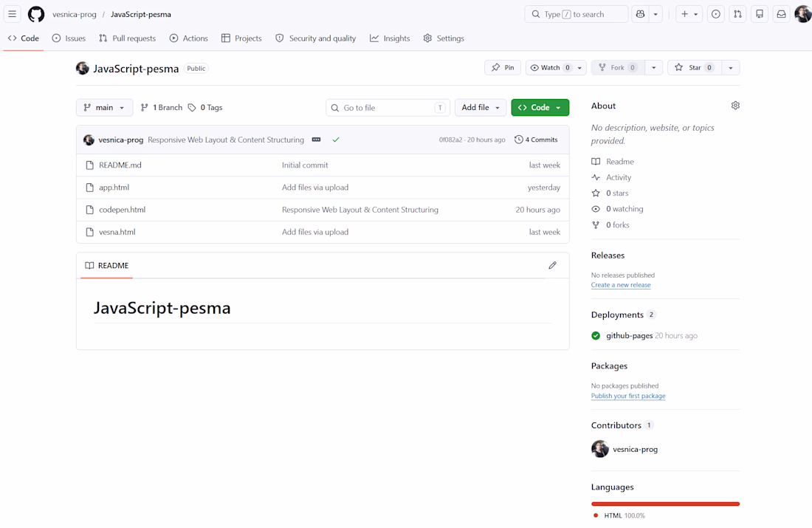The width and height of the screenshot is (812, 528).
Task: Open the GitHub home logo
Action: pos(35,14)
